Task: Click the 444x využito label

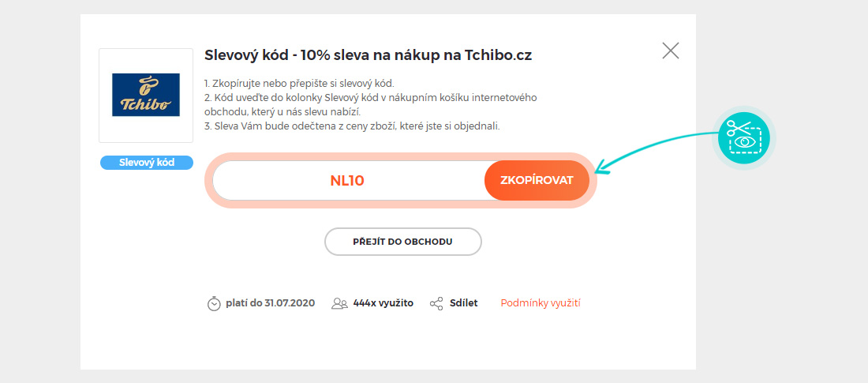Action: [383, 303]
